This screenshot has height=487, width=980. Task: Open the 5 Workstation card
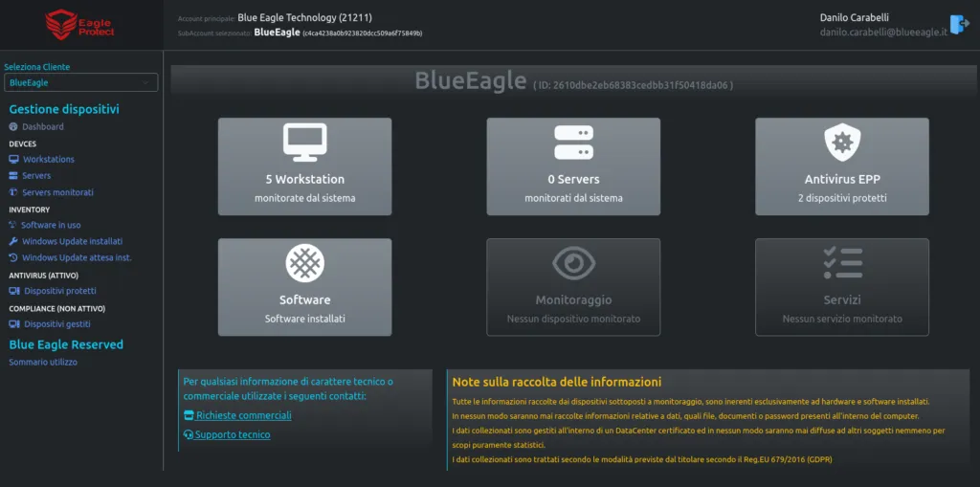pyautogui.click(x=305, y=166)
